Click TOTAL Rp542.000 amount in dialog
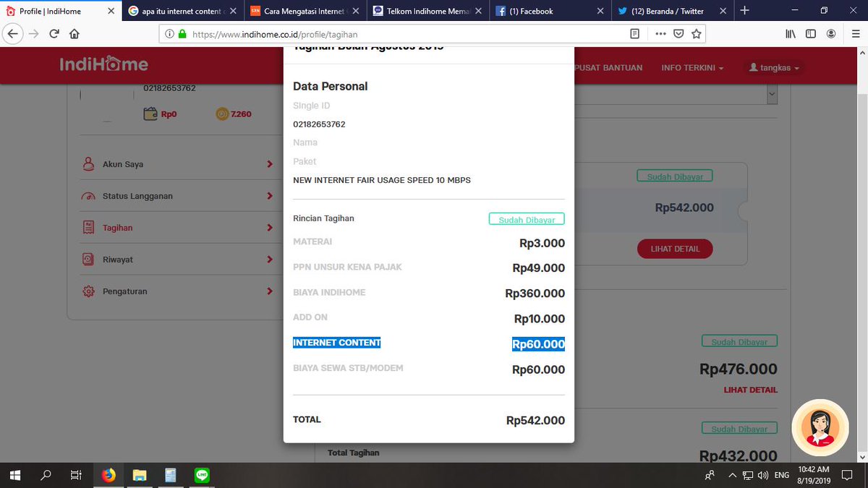Image resolution: width=868 pixels, height=488 pixels. click(535, 420)
